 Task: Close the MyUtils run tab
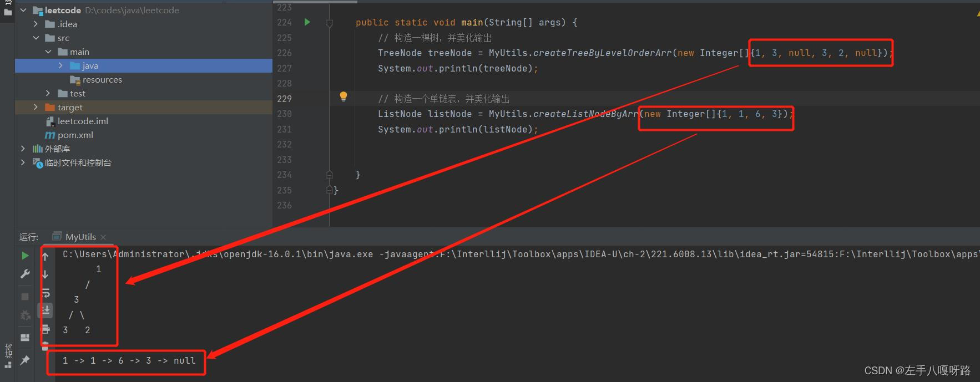tap(104, 237)
